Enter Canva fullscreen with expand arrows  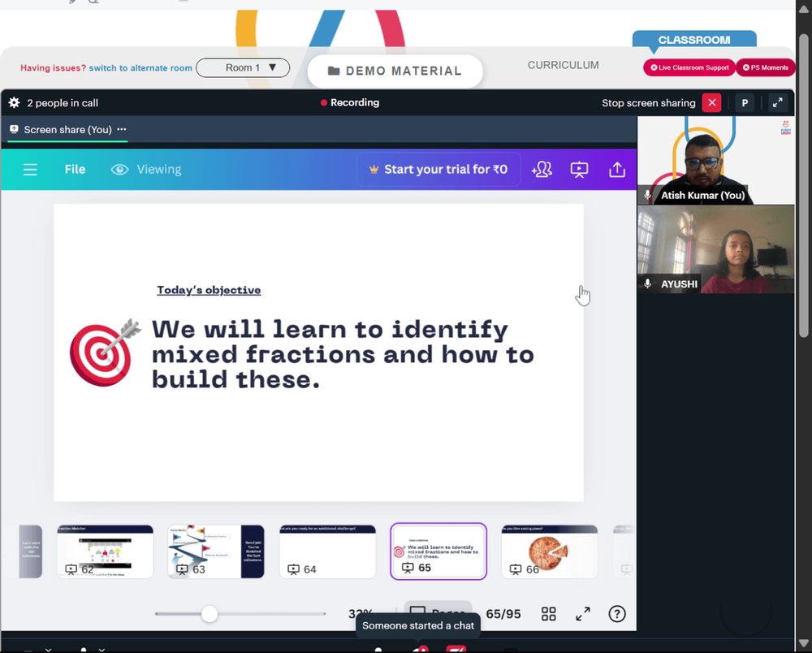[x=583, y=614]
